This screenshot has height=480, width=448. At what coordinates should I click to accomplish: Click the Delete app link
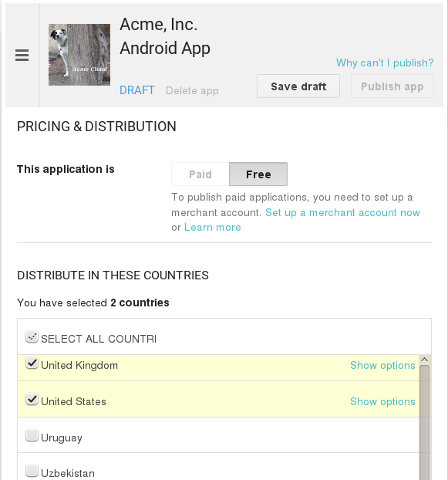(x=192, y=90)
